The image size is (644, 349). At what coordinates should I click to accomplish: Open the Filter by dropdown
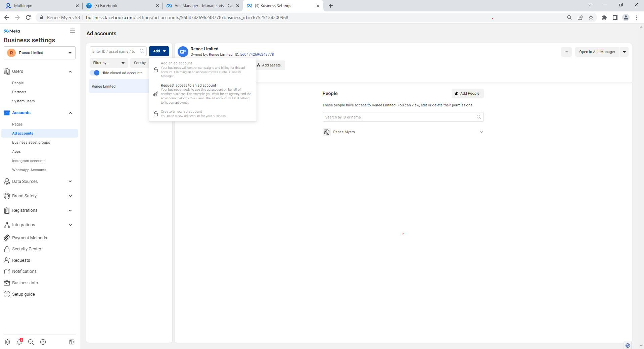[x=108, y=63]
